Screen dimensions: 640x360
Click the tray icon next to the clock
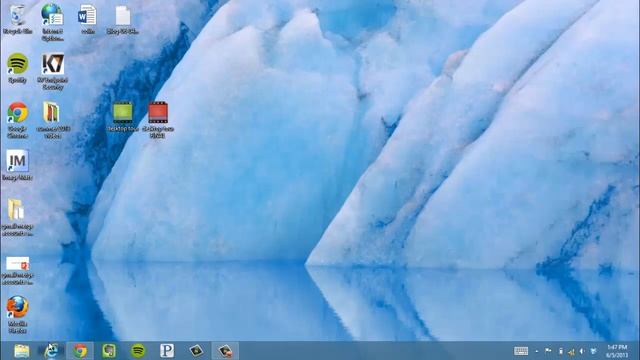[x=593, y=351]
